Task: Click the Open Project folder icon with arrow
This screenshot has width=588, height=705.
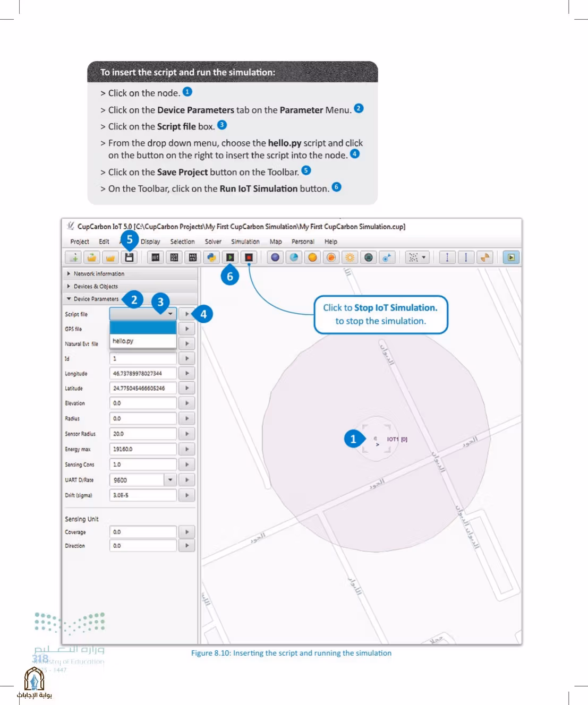Action: click(92, 257)
